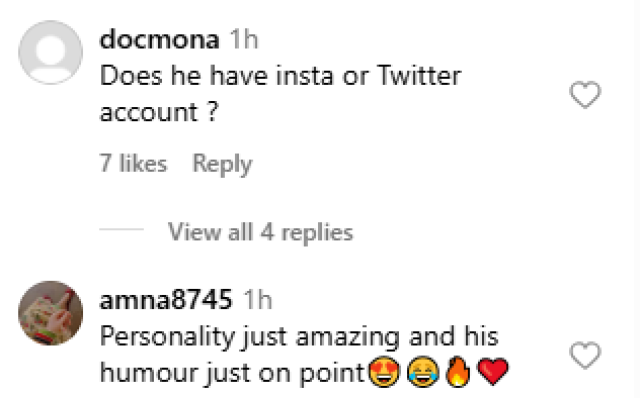
Task: Click the 'account ?' text line
Action: click(x=159, y=112)
